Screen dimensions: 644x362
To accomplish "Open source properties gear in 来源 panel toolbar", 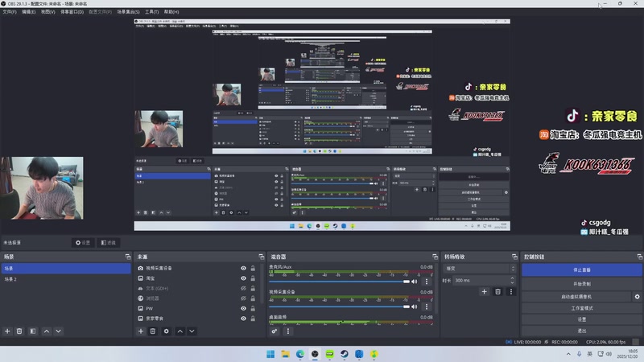I will (167, 331).
